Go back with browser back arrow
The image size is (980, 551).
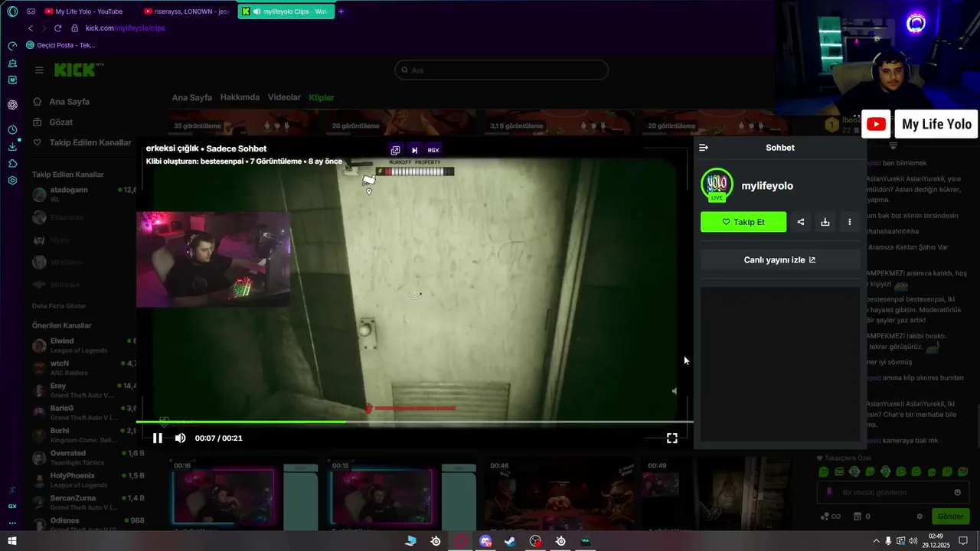(31, 28)
